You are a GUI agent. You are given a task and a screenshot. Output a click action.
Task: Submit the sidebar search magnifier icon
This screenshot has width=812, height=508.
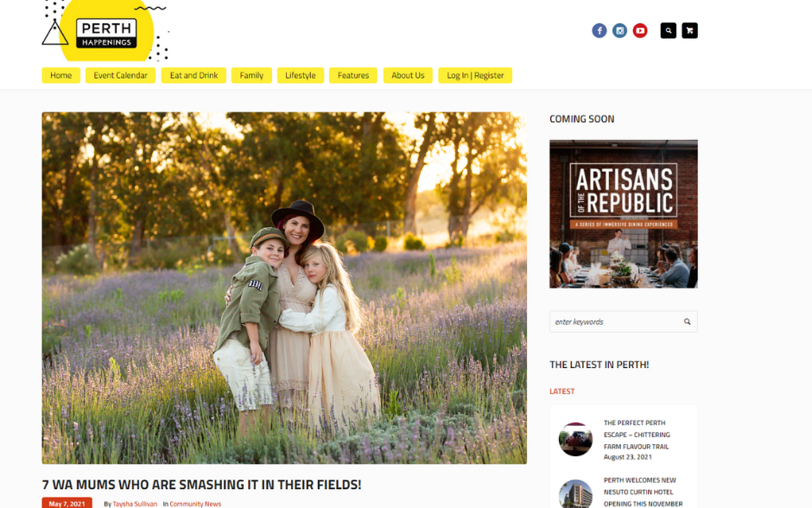688,321
